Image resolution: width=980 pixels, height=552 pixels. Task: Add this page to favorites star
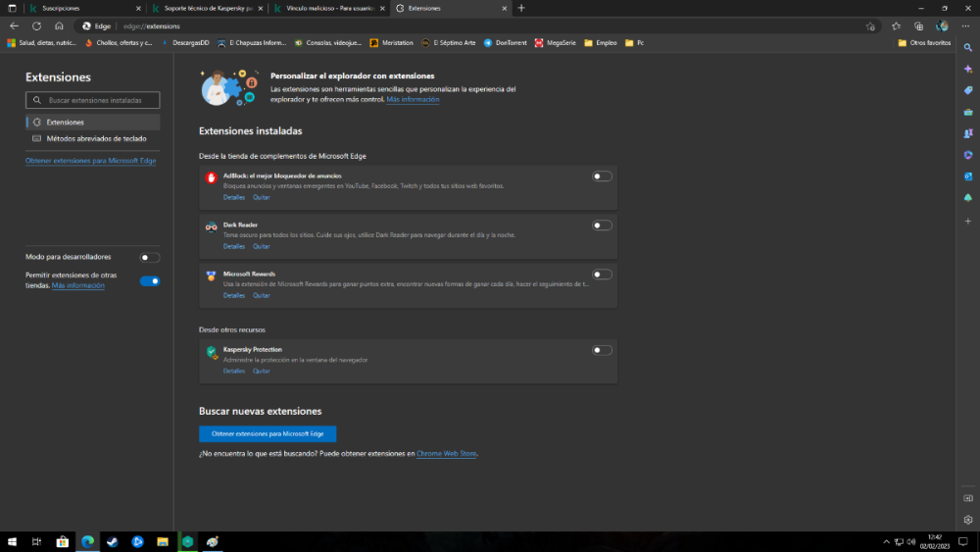coord(870,26)
